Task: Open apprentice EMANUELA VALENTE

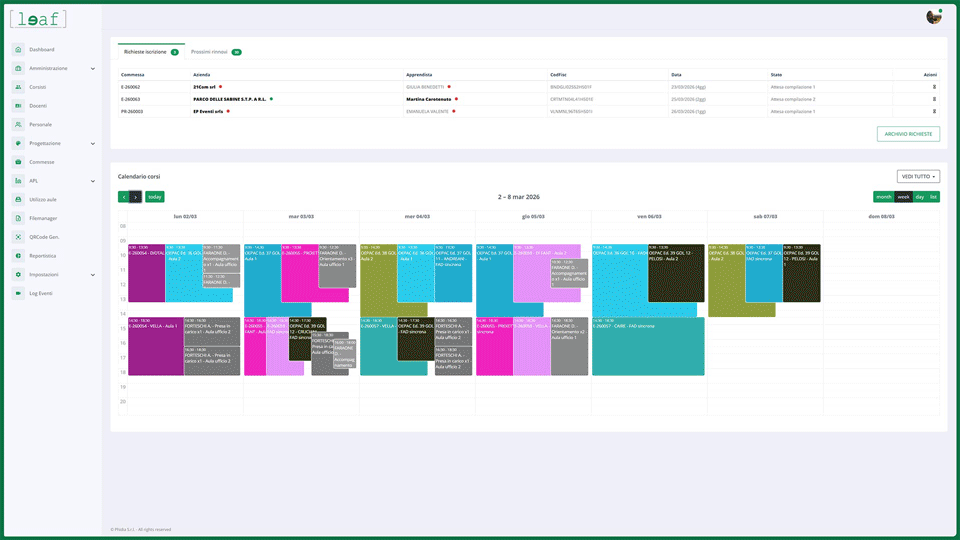Action: coord(427,111)
